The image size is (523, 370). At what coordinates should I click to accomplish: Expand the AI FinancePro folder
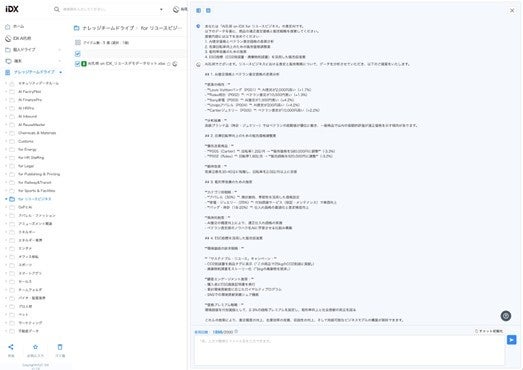coord(6,100)
